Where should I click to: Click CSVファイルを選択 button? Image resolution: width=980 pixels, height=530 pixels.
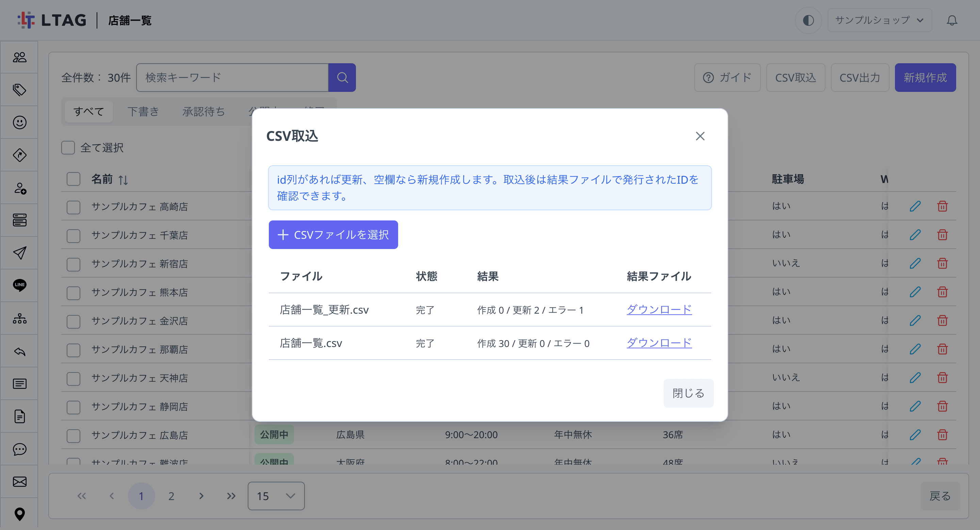pyautogui.click(x=333, y=235)
